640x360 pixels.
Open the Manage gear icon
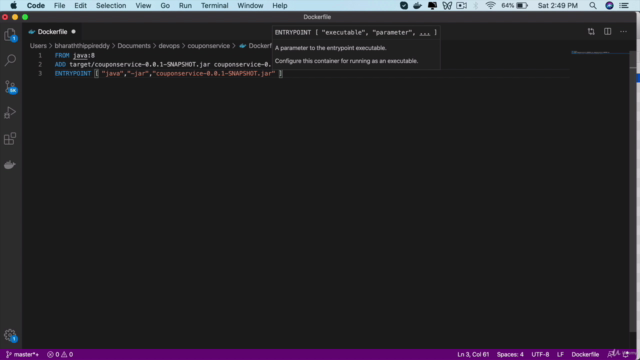pos(10,336)
